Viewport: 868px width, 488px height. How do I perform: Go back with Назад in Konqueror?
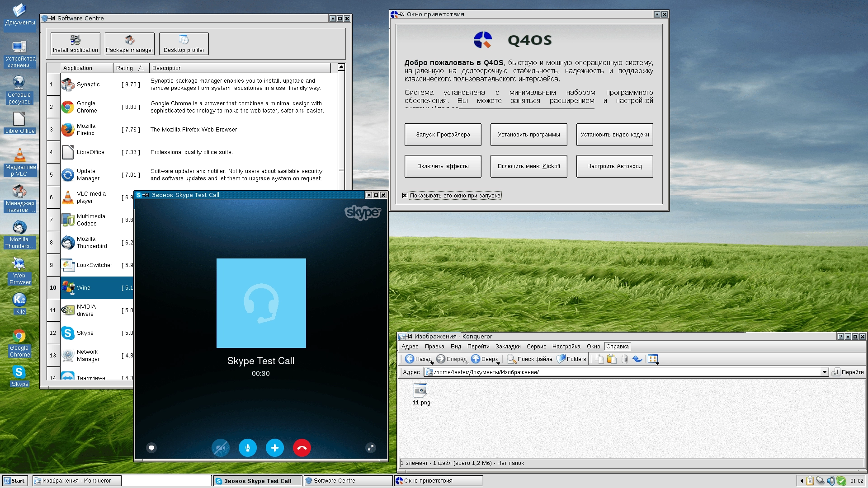pos(418,359)
